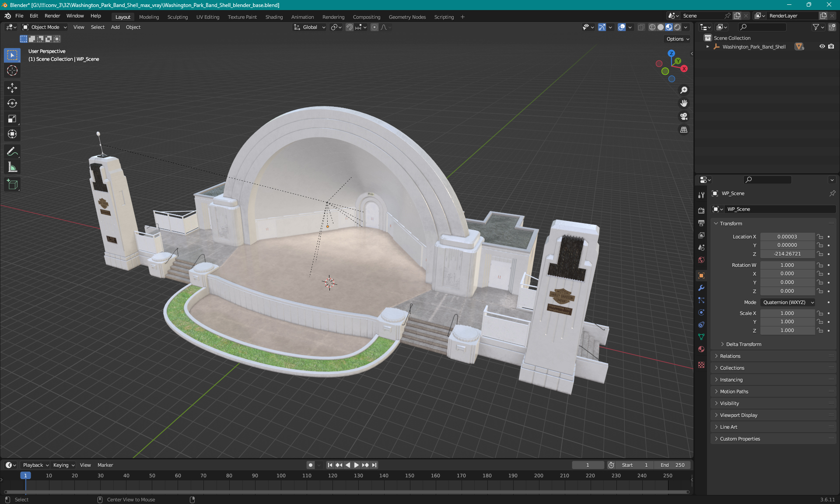840x504 pixels.
Task: Click the zoom viewport magnifier icon
Action: tap(684, 90)
